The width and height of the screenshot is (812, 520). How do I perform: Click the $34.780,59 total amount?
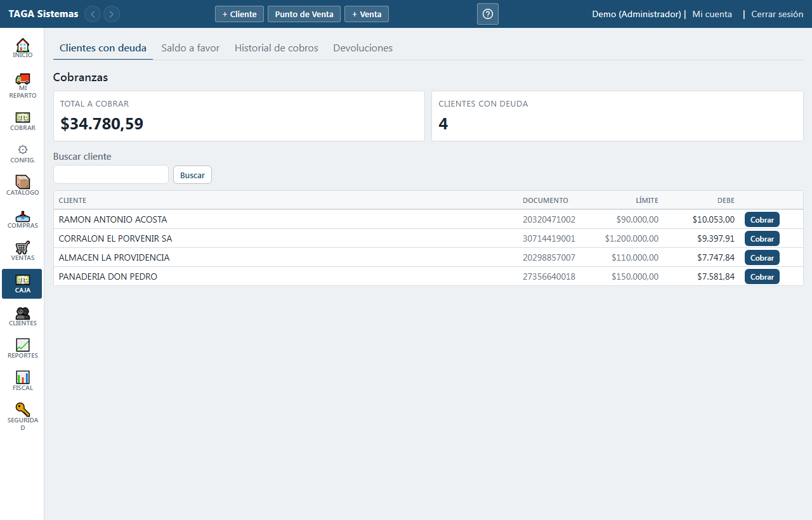(x=102, y=124)
